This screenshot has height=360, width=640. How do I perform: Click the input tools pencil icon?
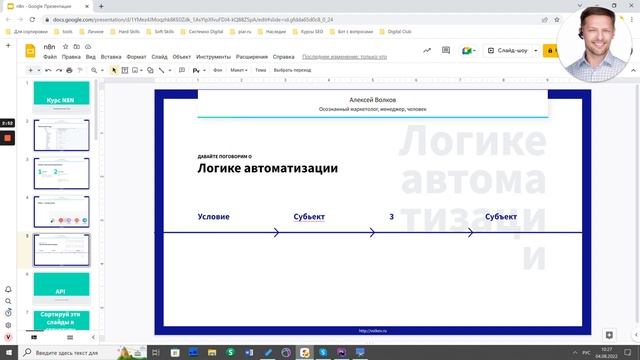[196, 70]
